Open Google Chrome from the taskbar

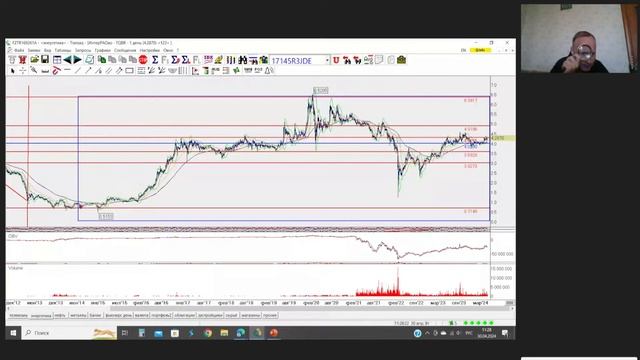[x=208, y=333]
